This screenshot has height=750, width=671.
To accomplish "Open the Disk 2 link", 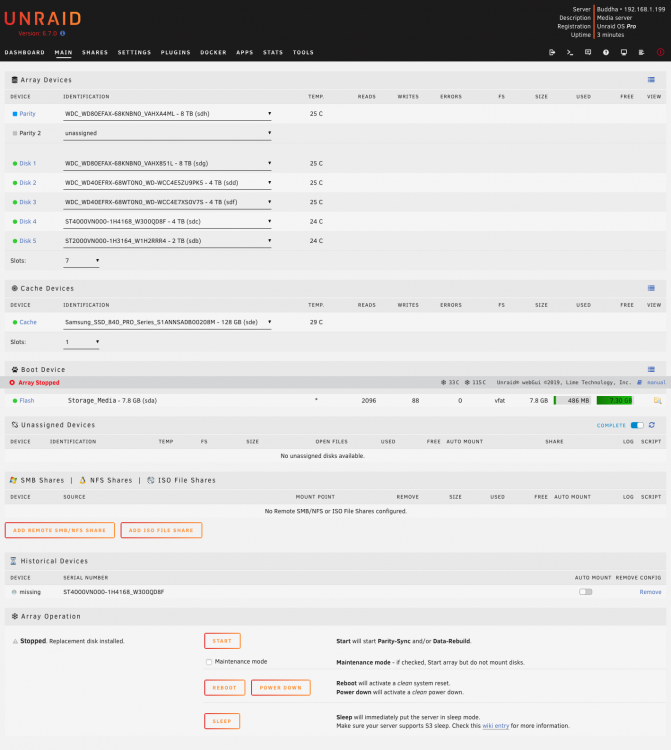I will point(28,183).
